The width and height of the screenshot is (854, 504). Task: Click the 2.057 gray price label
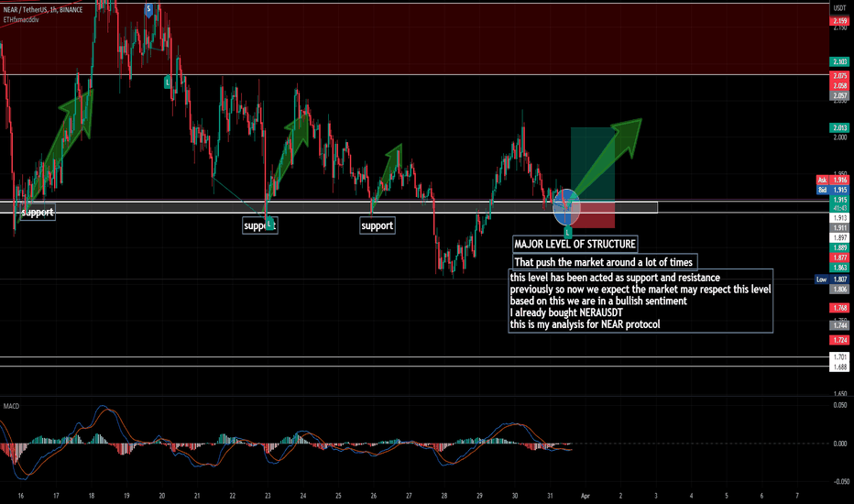[x=840, y=95]
